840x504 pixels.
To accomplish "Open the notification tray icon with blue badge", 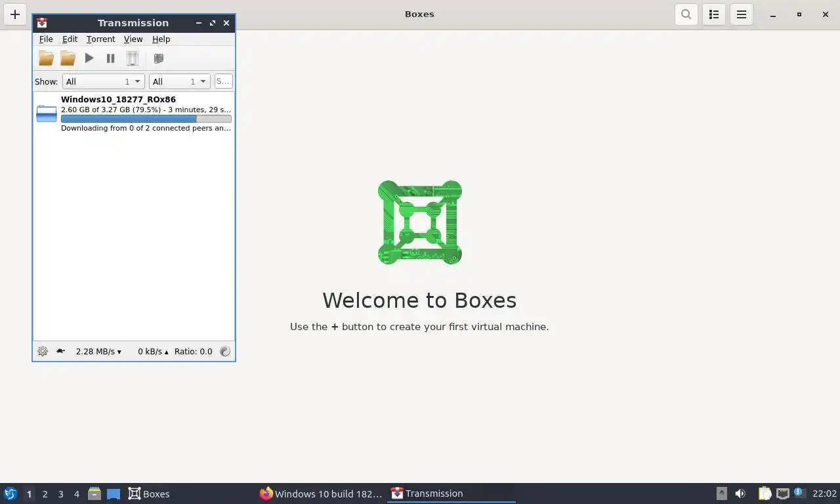I will click(x=799, y=493).
